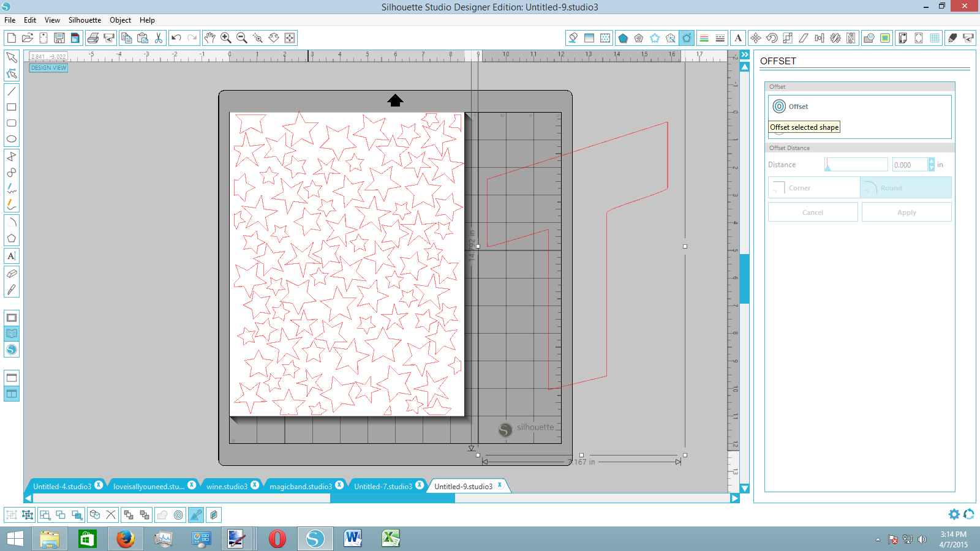Open the Fill Gradient panel icon

coord(589,38)
